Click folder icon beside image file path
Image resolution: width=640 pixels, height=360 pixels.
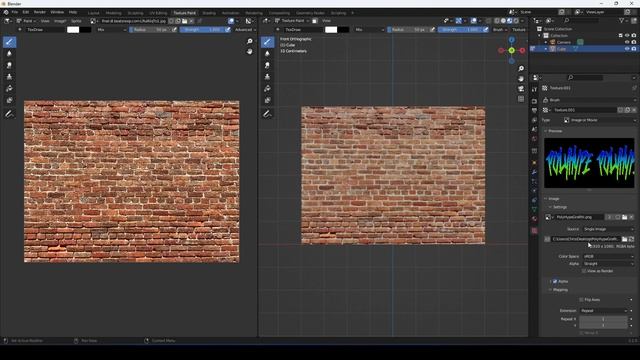[624, 239]
